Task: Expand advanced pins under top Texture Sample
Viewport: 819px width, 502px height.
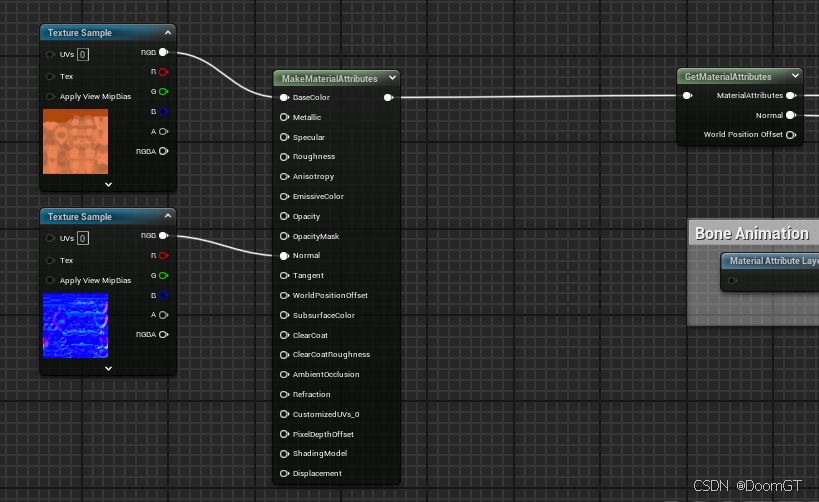Action: pos(108,184)
